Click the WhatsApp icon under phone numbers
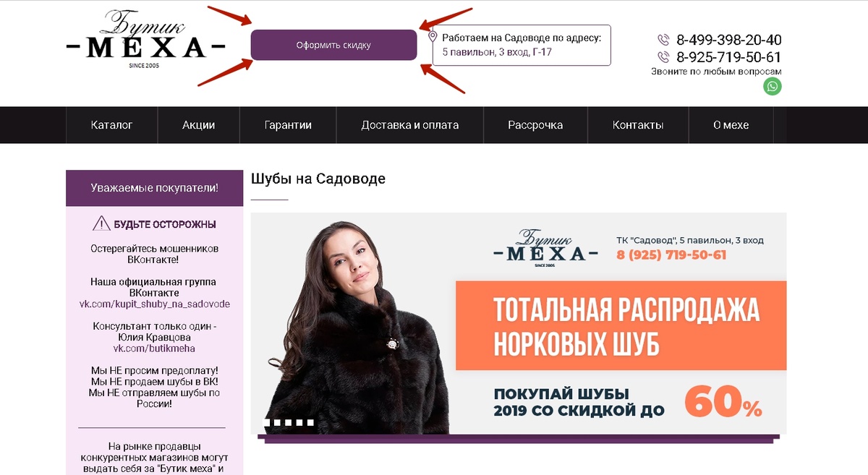Screen dimensions: 868x475 click(773, 87)
